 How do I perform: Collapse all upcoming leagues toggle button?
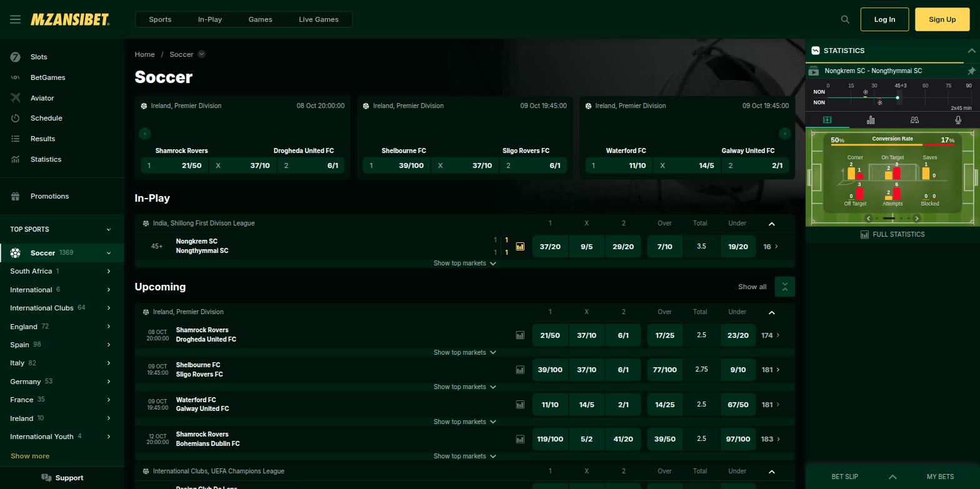(x=785, y=287)
